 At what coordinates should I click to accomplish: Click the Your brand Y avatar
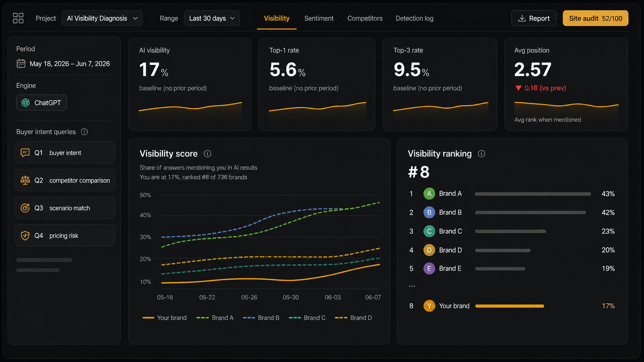[x=429, y=306]
